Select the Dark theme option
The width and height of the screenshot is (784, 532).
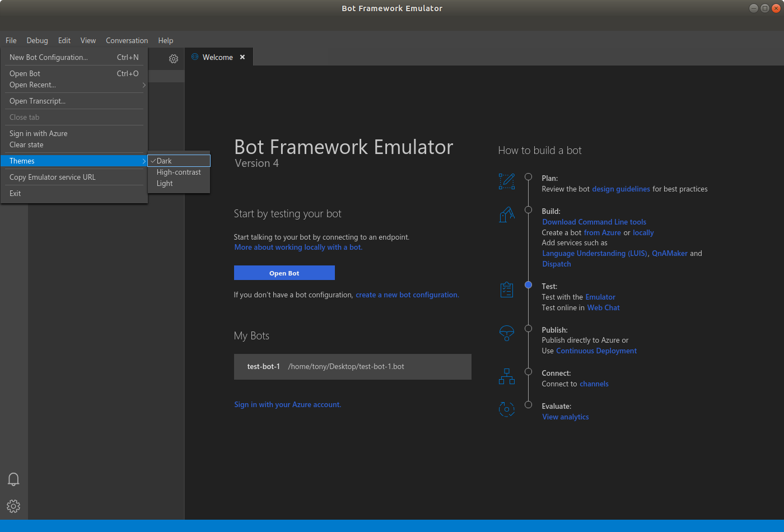click(179, 161)
